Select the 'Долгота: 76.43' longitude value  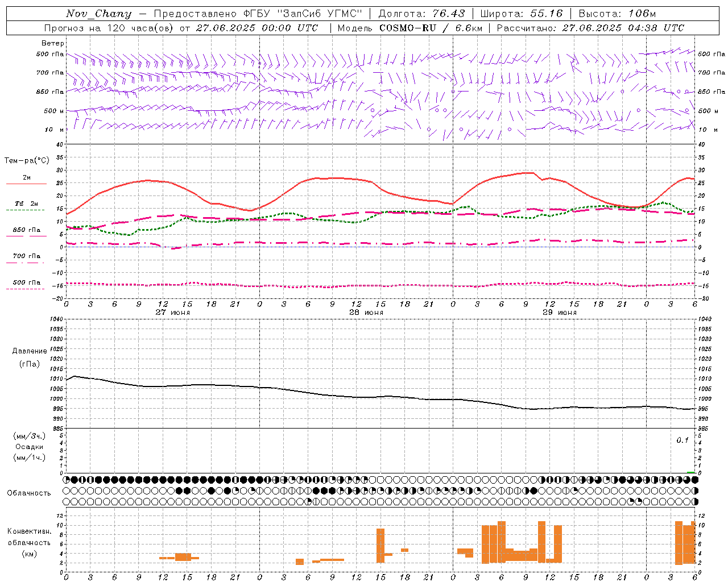coord(421,14)
